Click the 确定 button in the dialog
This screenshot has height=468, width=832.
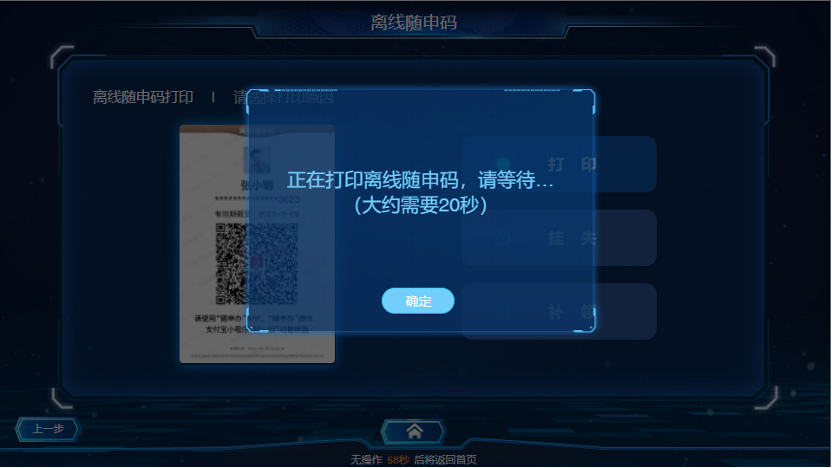418,301
